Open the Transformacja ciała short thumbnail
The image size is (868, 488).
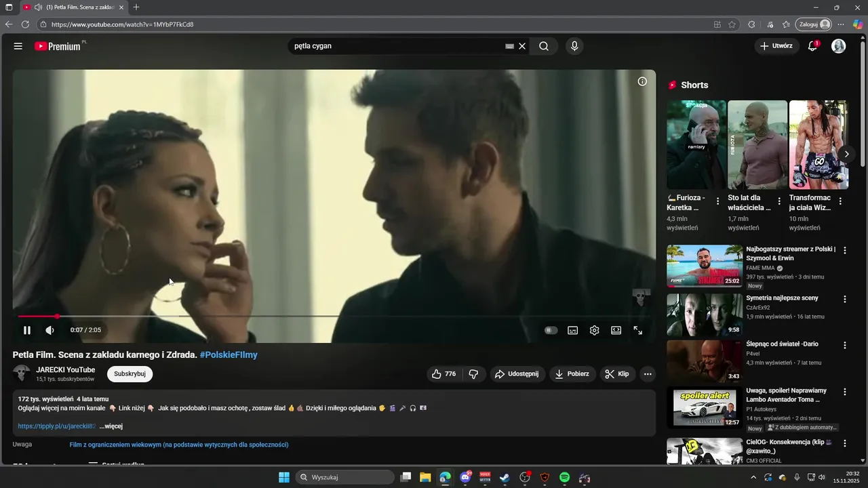[818, 144]
